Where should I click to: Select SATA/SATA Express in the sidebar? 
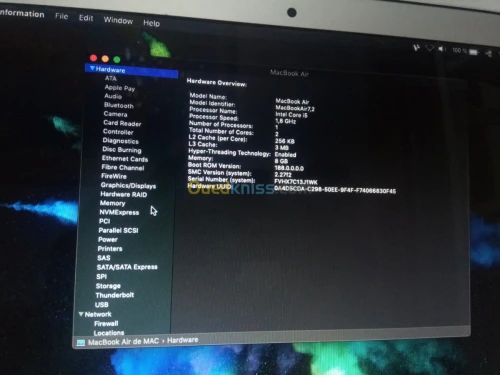(127, 267)
